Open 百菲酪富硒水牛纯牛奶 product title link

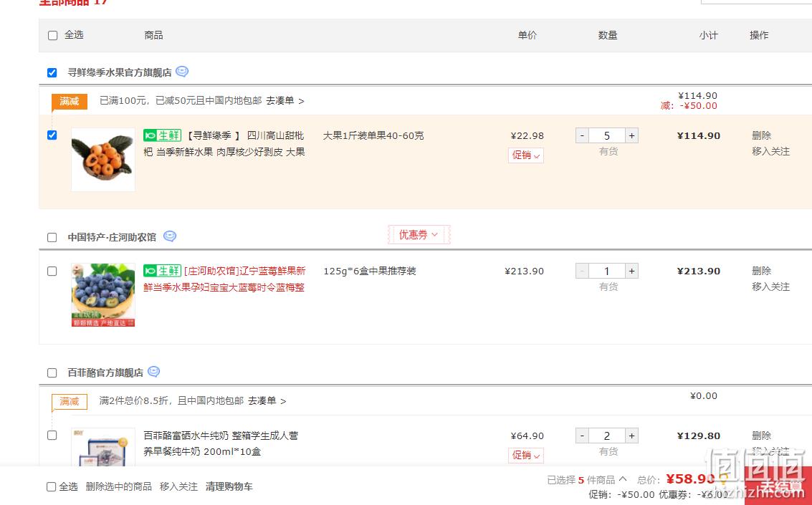click(x=221, y=443)
